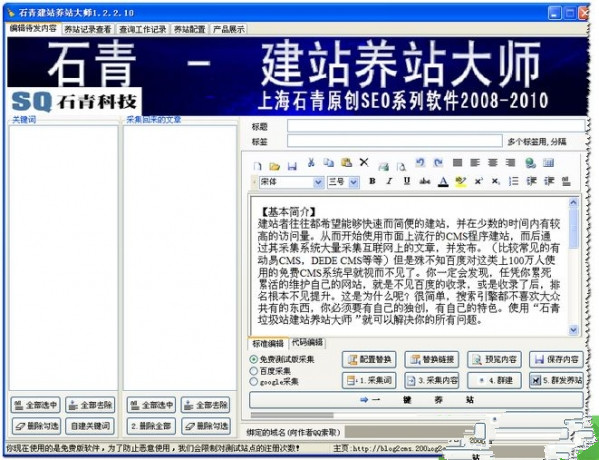Increase the indent with the indent icon
The width and height of the screenshot is (599, 460).
pyautogui.click(x=549, y=181)
